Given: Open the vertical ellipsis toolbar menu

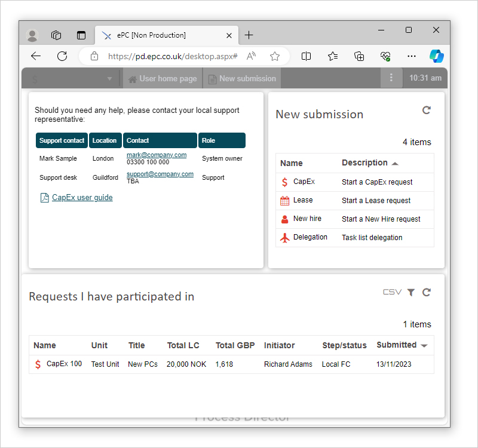Looking at the screenshot, I should coord(391,78).
